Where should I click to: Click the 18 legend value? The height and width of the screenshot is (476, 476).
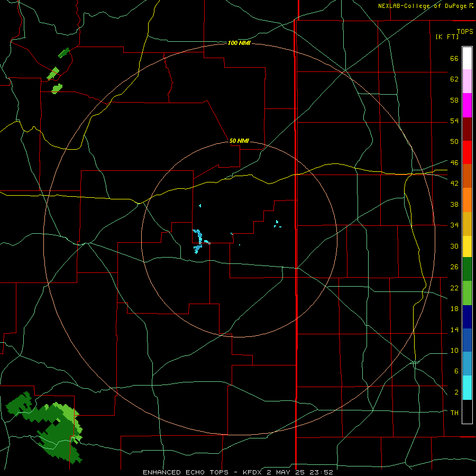(x=454, y=309)
